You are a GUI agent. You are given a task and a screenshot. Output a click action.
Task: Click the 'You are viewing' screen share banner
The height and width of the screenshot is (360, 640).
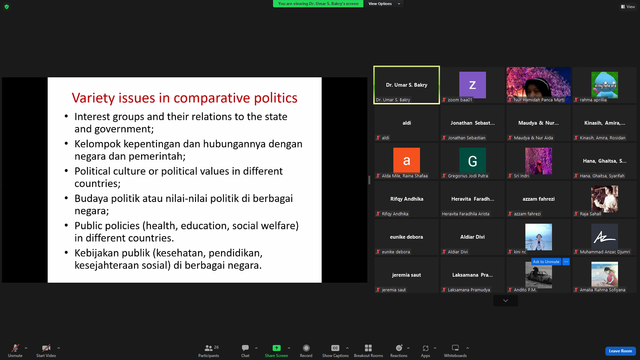point(318,4)
